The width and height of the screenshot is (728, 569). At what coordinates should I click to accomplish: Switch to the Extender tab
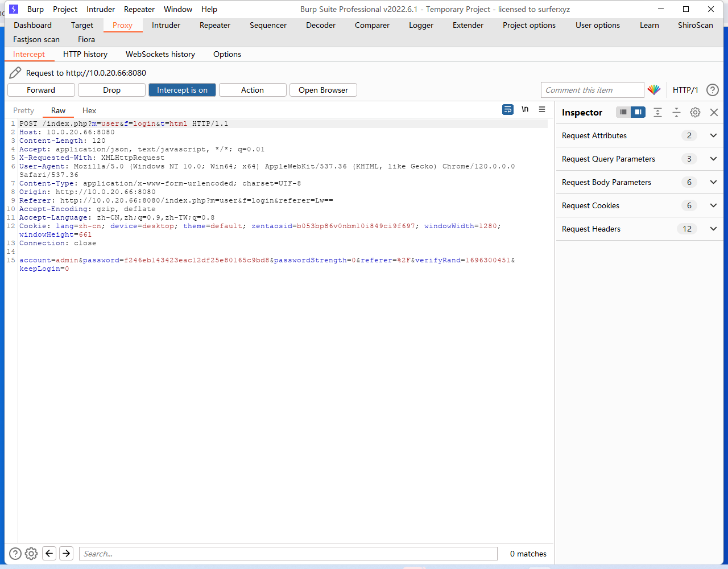coord(468,25)
